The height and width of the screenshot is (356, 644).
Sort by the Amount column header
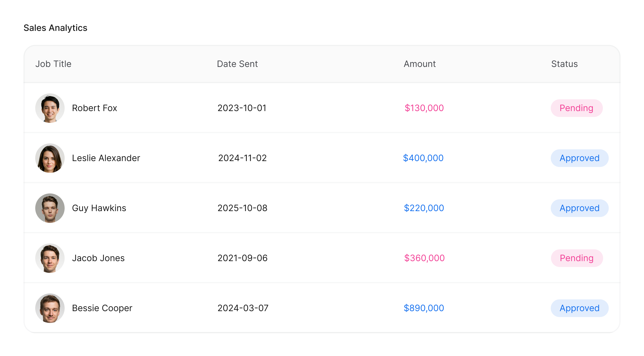click(420, 64)
